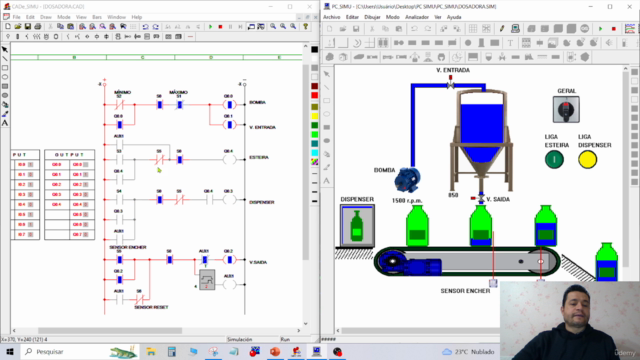Screen dimensions: 640x360
Task: Select the text 'T' object icon in PC_SIMU
Action: pos(510,43)
